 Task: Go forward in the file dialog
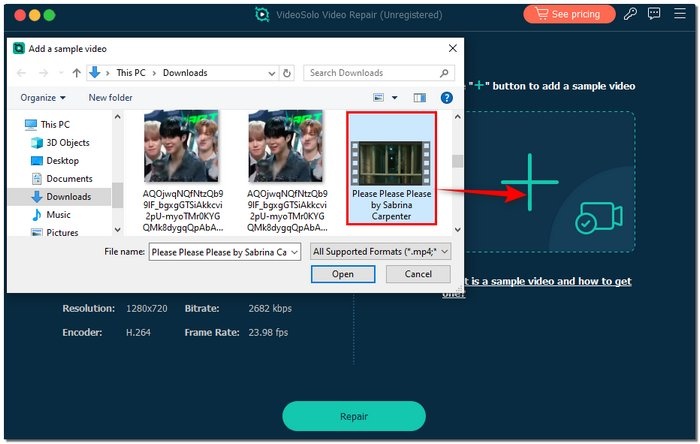(x=43, y=73)
